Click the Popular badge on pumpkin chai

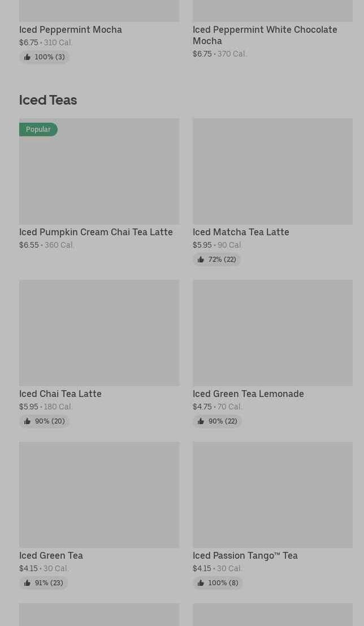pyautogui.click(x=38, y=129)
